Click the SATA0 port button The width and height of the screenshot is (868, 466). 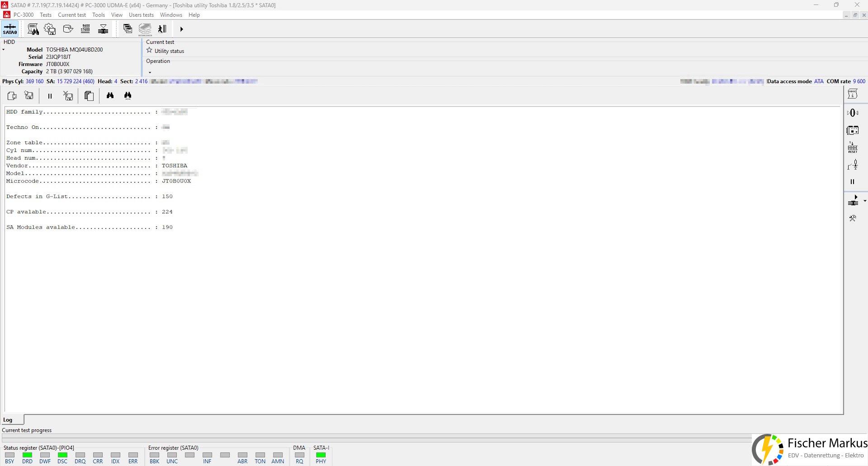(x=10, y=29)
